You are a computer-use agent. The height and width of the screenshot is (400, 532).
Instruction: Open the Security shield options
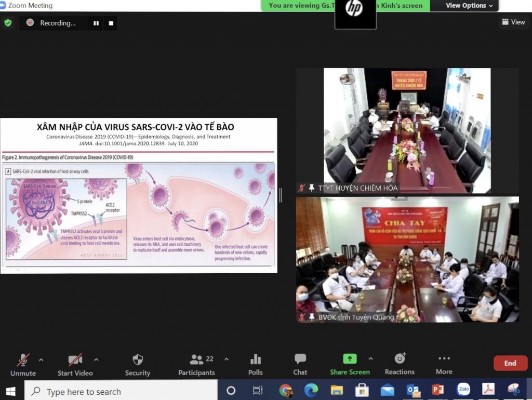(x=137, y=365)
